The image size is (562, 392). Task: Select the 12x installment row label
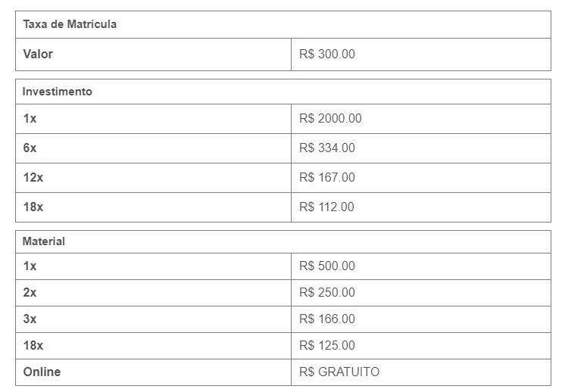pos(33,178)
